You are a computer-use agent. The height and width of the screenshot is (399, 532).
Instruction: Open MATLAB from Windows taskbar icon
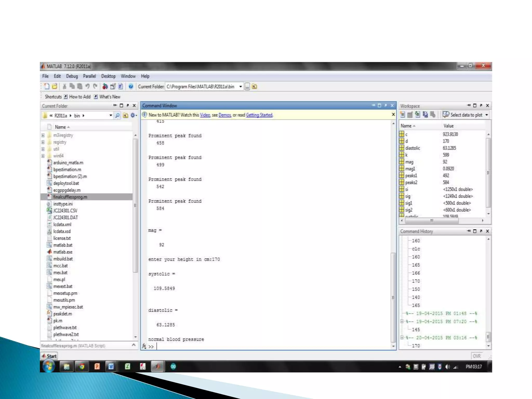(x=157, y=366)
